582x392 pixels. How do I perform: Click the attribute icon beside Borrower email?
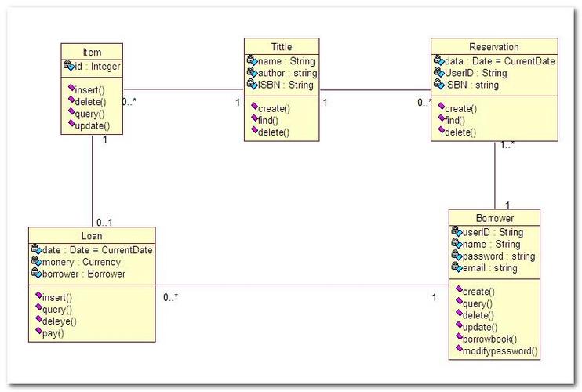(457, 267)
